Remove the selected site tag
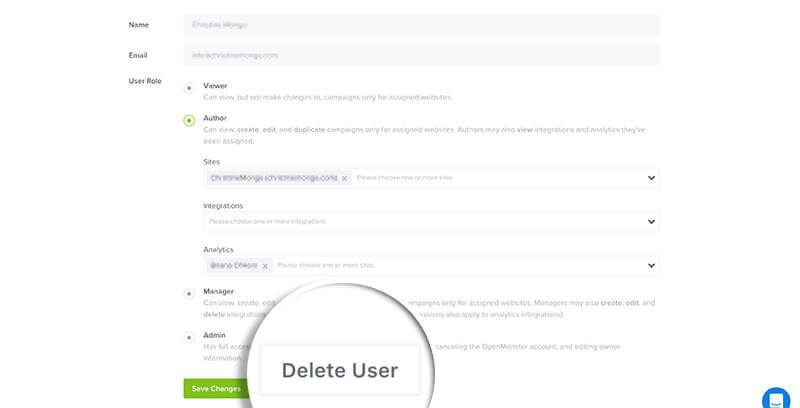The height and width of the screenshot is (408, 800). (x=344, y=178)
